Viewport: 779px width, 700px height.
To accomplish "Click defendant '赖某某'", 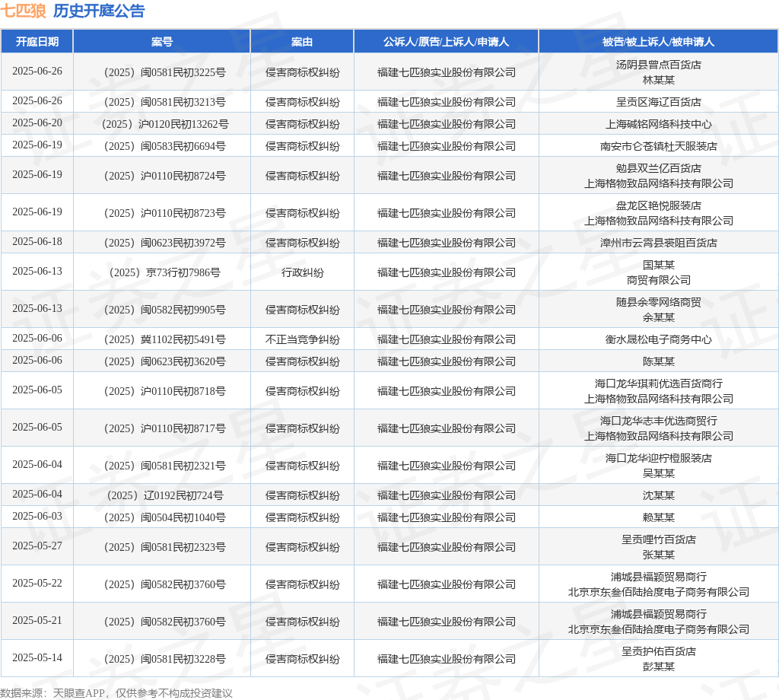I will click(658, 517).
